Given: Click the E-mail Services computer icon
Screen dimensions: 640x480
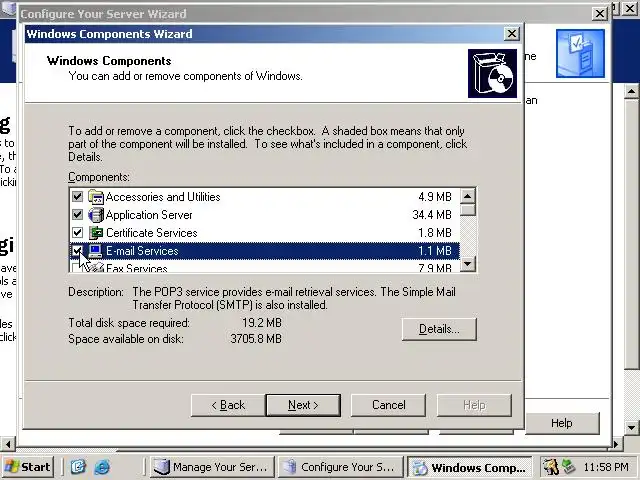Looking at the screenshot, I should tap(96, 251).
